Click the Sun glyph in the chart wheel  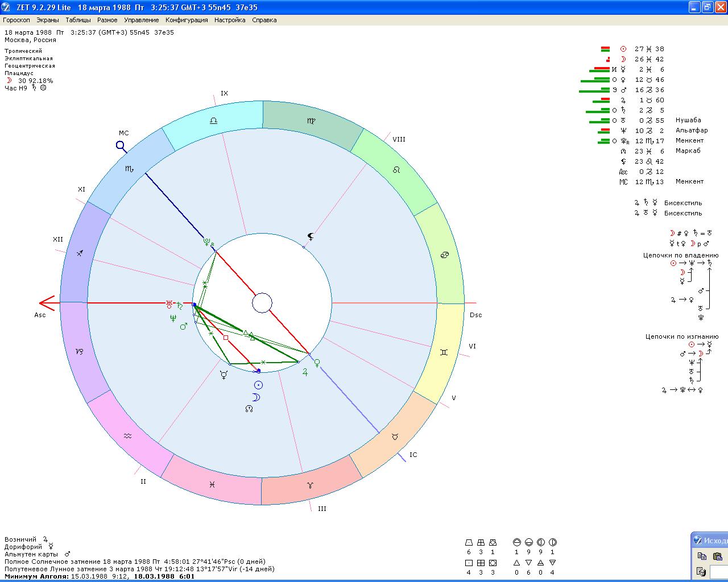click(259, 385)
